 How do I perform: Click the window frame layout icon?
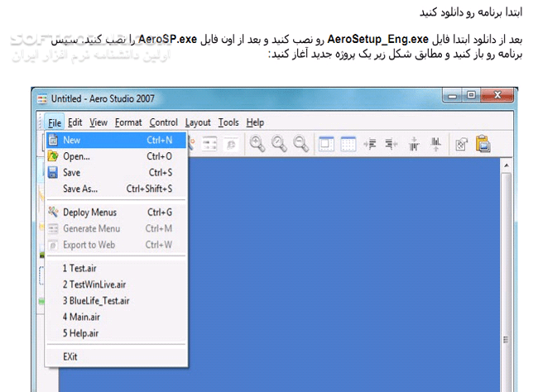pos(326,144)
